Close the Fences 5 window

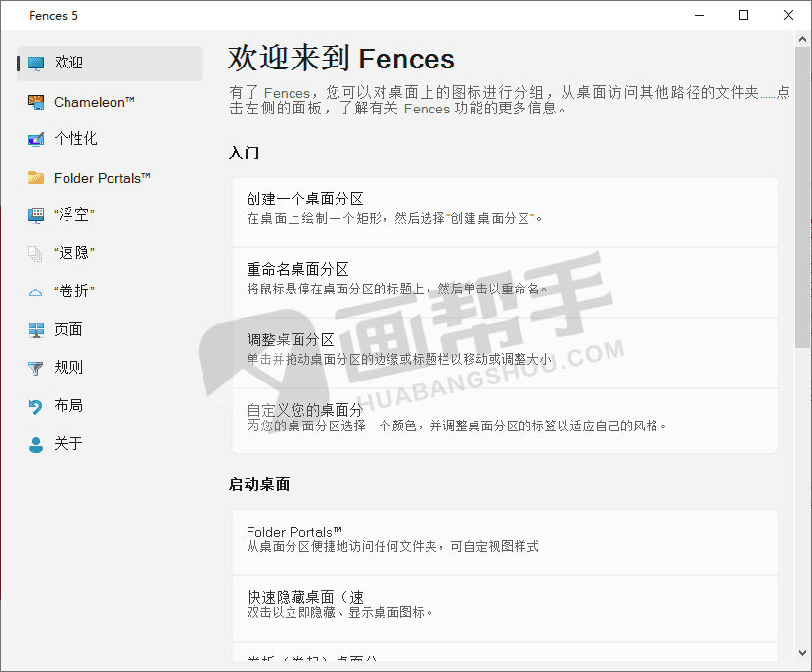point(789,15)
